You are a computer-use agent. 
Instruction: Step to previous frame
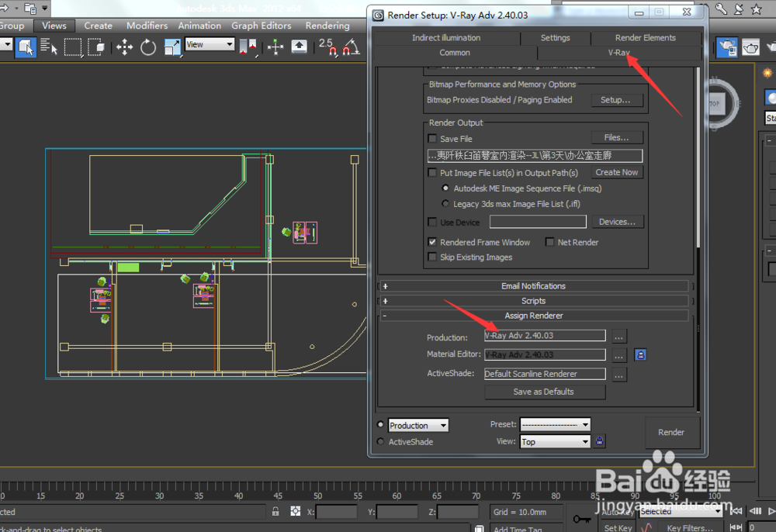tap(755, 511)
